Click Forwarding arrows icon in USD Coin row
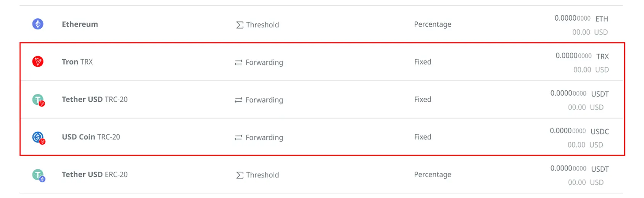Screen dimensions: 644x198 [238, 138]
